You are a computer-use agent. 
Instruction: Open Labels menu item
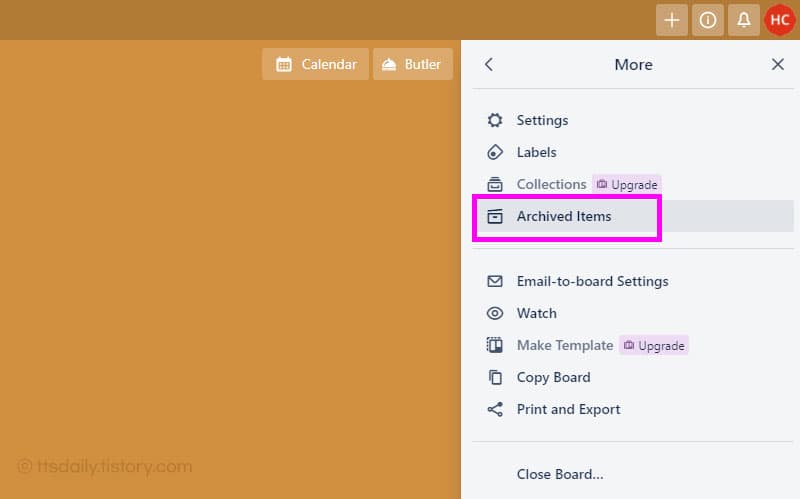[x=633, y=152]
